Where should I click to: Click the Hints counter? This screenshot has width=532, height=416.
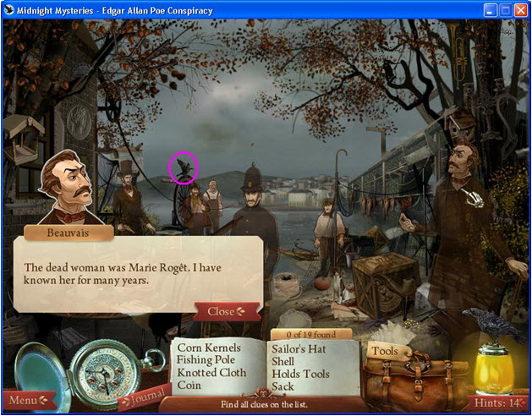tap(497, 402)
